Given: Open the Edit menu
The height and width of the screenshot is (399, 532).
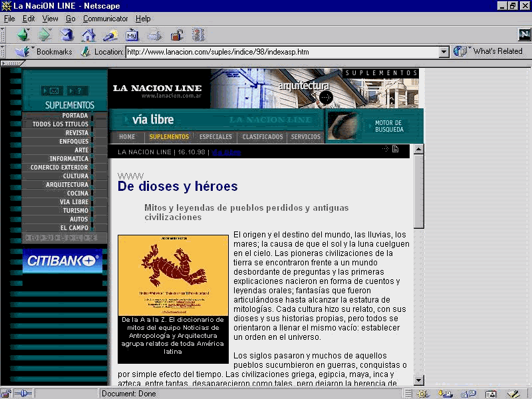Looking at the screenshot, I should coord(29,19).
